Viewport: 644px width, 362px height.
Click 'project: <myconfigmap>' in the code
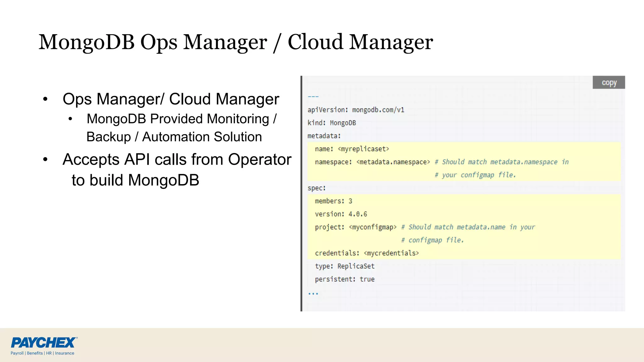coord(356,227)
